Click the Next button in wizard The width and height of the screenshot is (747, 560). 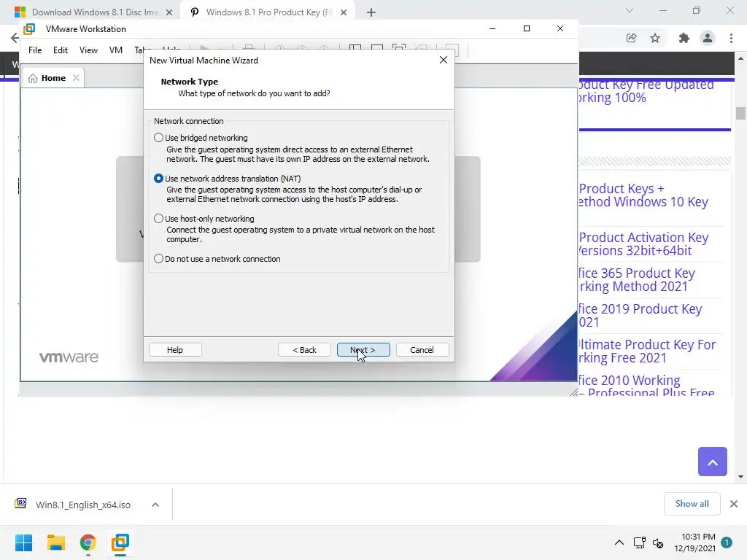coord(363,349)
